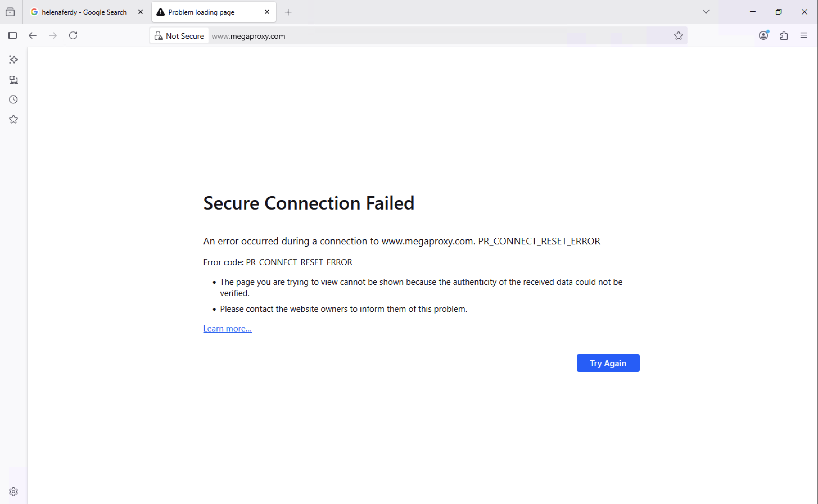Open sidebar settings gear icon
This screenshot has height=504, width=818.
(13, 492)
